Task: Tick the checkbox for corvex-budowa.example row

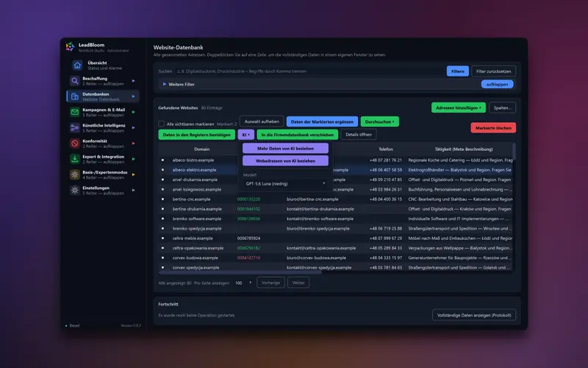Action: click(x=162, y=258)
